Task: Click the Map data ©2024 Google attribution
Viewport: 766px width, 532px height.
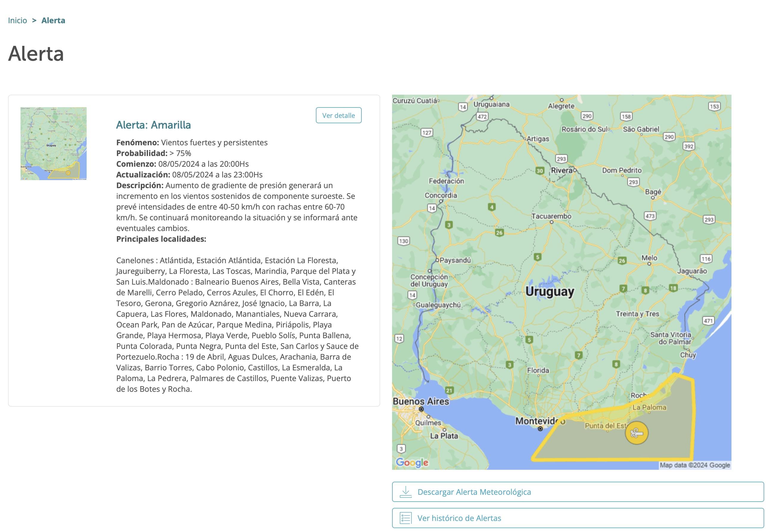Action: 695,465
